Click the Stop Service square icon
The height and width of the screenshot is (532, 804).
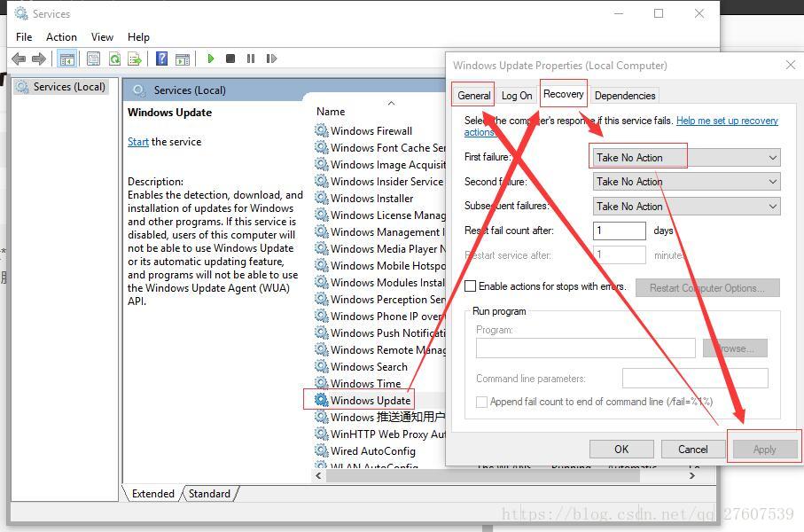230,59
